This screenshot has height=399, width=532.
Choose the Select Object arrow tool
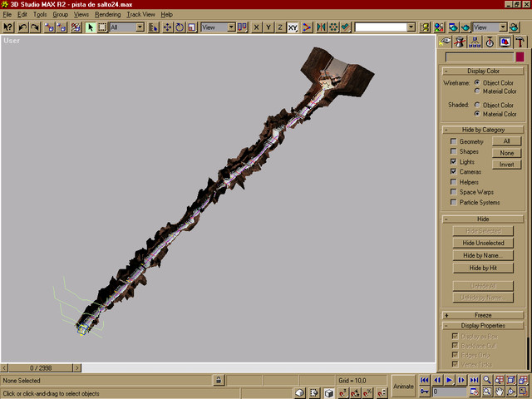tap(91, 27)
